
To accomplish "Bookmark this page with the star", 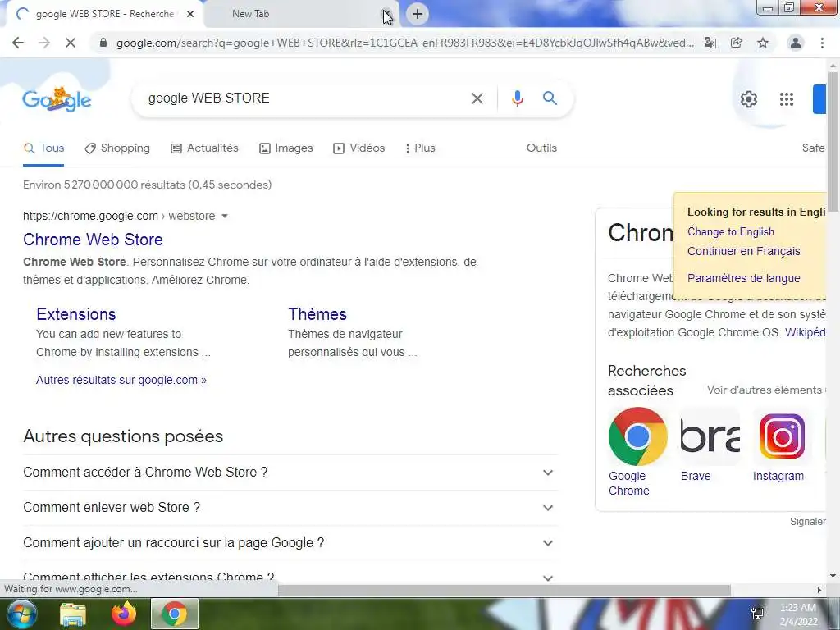I will 763,43.
